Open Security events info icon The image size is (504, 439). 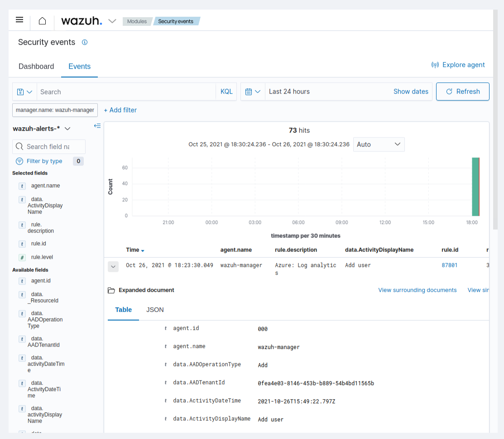coord(85,42)
